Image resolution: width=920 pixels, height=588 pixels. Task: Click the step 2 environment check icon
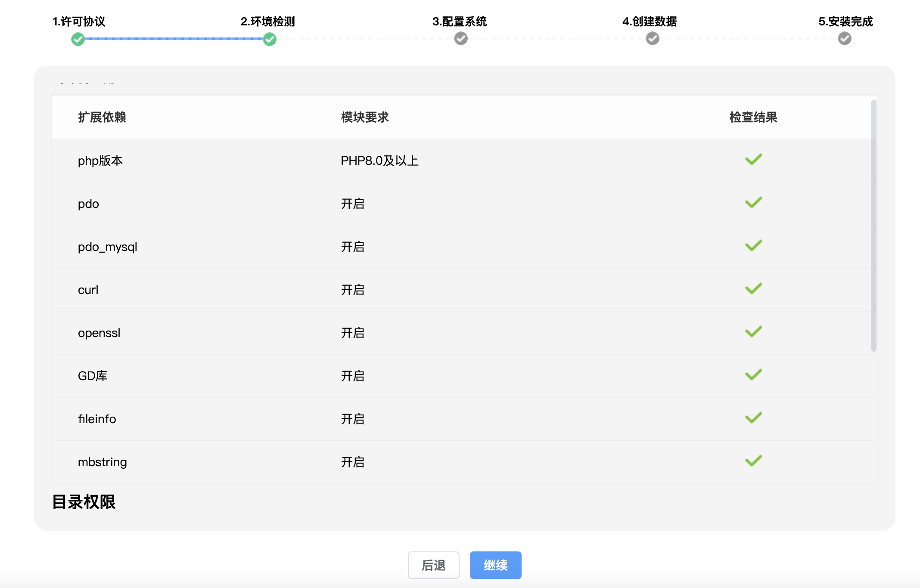[x=270, y=39]
